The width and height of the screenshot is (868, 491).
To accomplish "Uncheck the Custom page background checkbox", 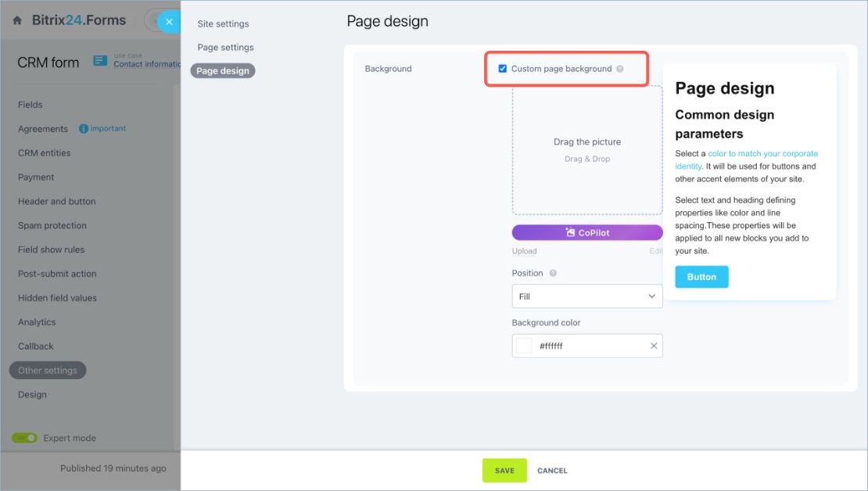I will pyautogui.click(x=502, y=69).
